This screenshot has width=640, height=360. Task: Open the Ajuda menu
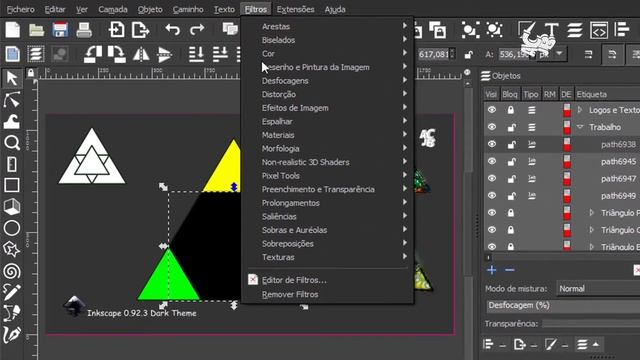tap(335, 9)
